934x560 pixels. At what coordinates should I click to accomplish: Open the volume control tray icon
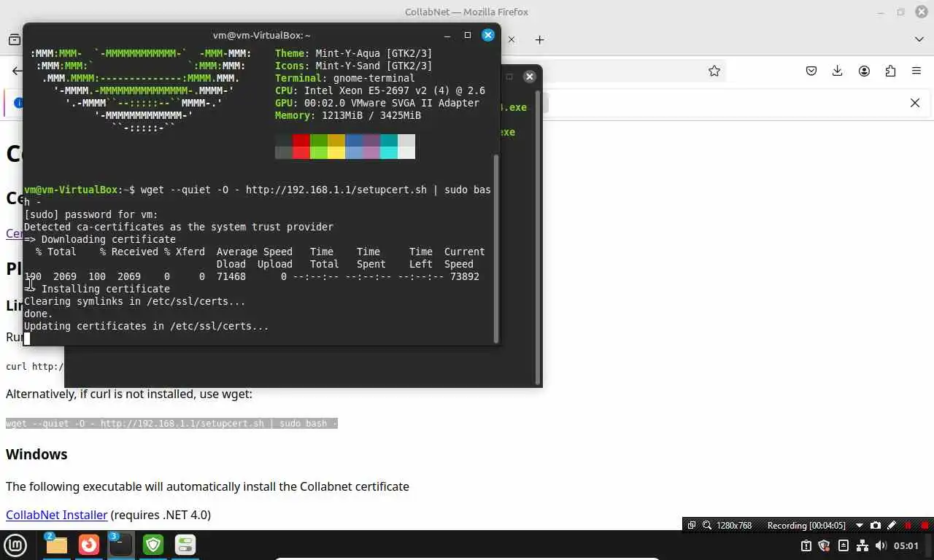(x=881, y=545)
